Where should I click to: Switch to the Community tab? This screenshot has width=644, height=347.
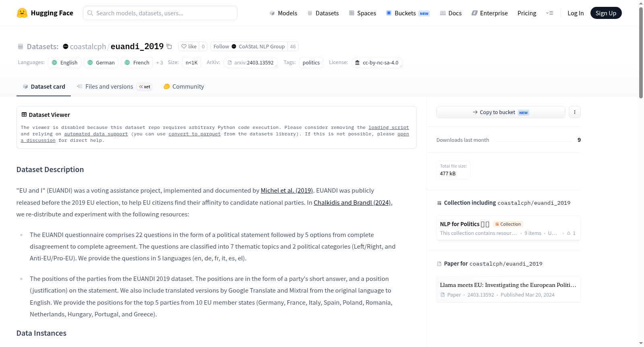(x=184, y=86)
